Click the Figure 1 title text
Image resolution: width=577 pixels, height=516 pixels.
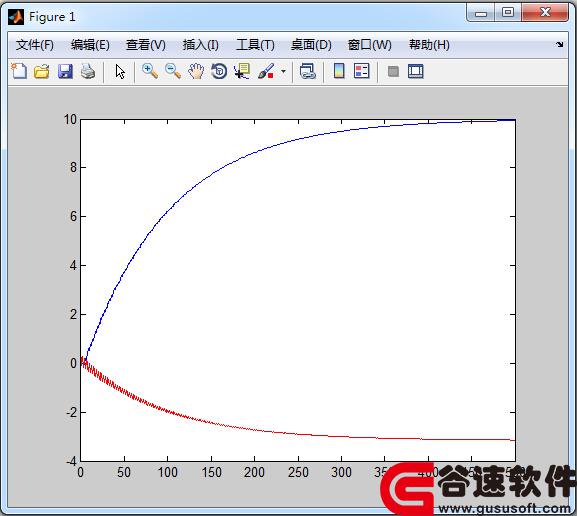pos(52,17)
